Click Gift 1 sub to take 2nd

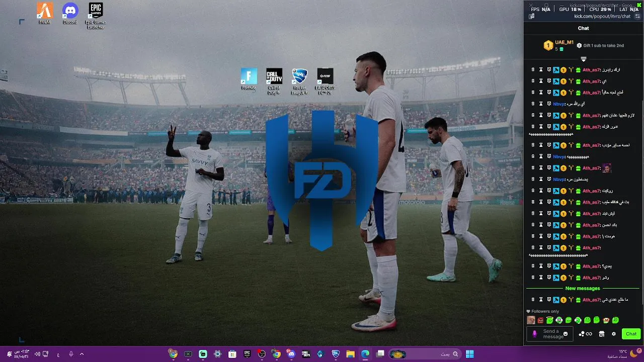pos(600,45)
